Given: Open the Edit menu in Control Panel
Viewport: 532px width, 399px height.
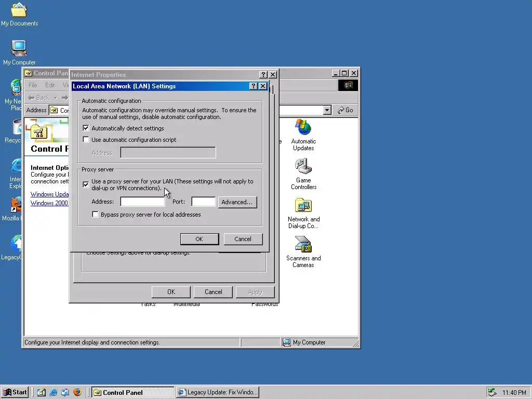Looking at the screenshot, I should [50, 85].
